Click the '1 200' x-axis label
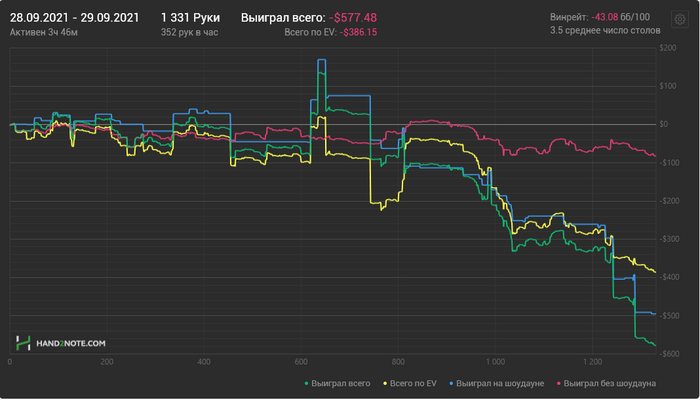Viewport: 700px width, 400px height. tap(592, 362)
